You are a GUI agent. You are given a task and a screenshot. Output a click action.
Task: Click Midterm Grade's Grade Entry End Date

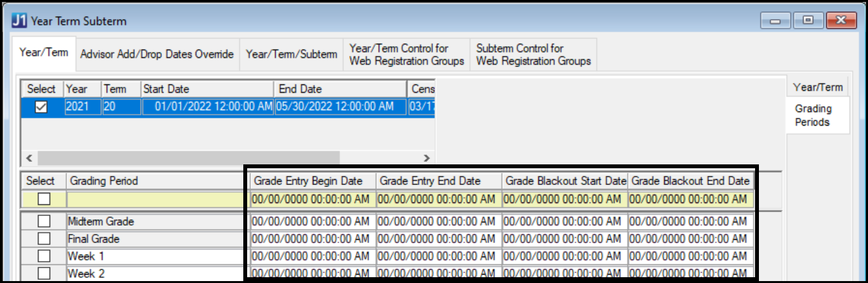[439, 222]
